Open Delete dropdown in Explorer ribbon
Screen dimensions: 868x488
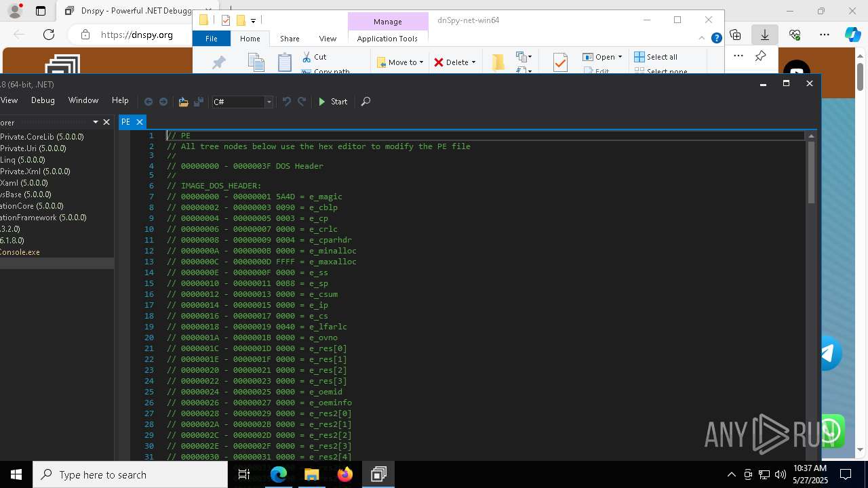tap(454, 62)
